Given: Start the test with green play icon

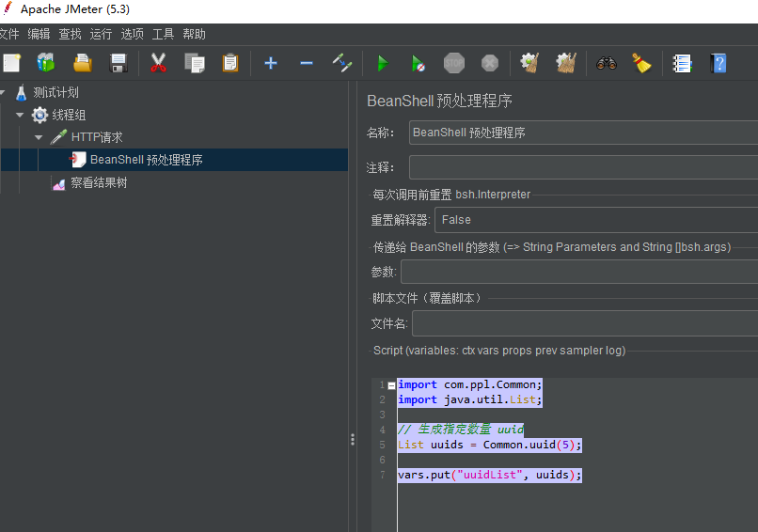Looking at the screenshot, I should pyautogui.click(x=383, y=63).
